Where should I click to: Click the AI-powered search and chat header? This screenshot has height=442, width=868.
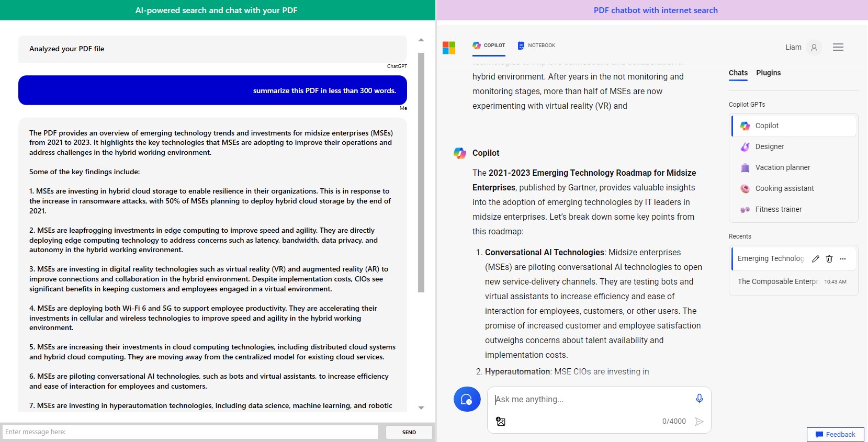(217, 10)
